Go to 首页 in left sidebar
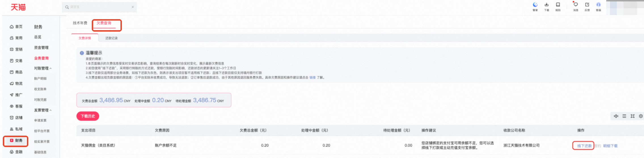The image size is (644, 158). [16, 27]
